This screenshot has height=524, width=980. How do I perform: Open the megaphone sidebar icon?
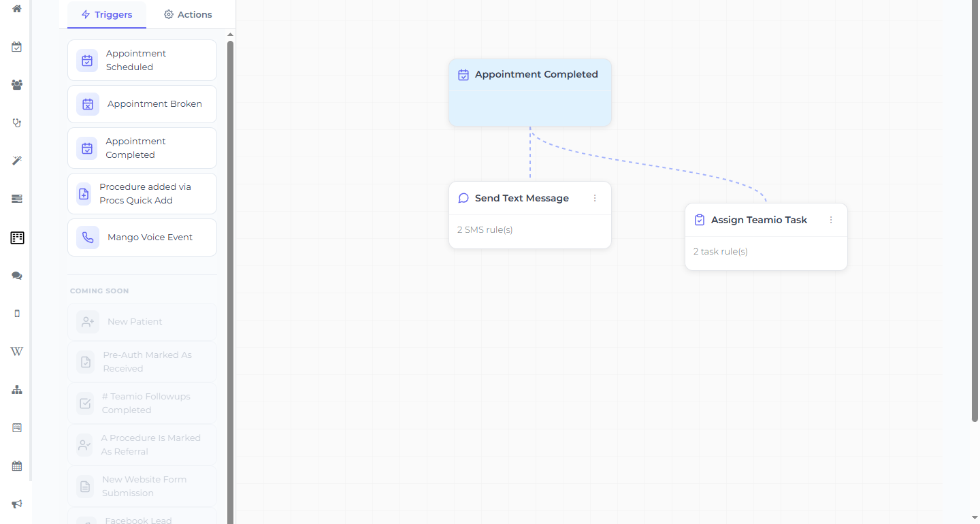(17, 504)
